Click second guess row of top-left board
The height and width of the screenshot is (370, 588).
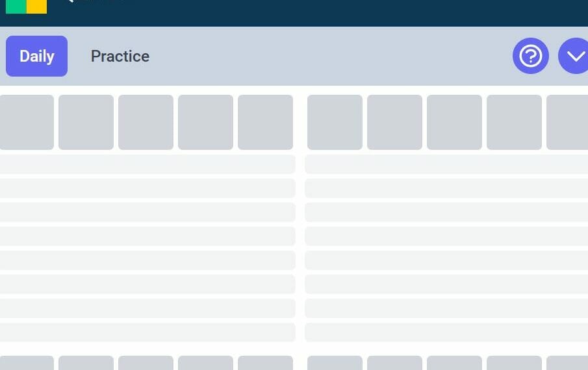tap(147, 188)
